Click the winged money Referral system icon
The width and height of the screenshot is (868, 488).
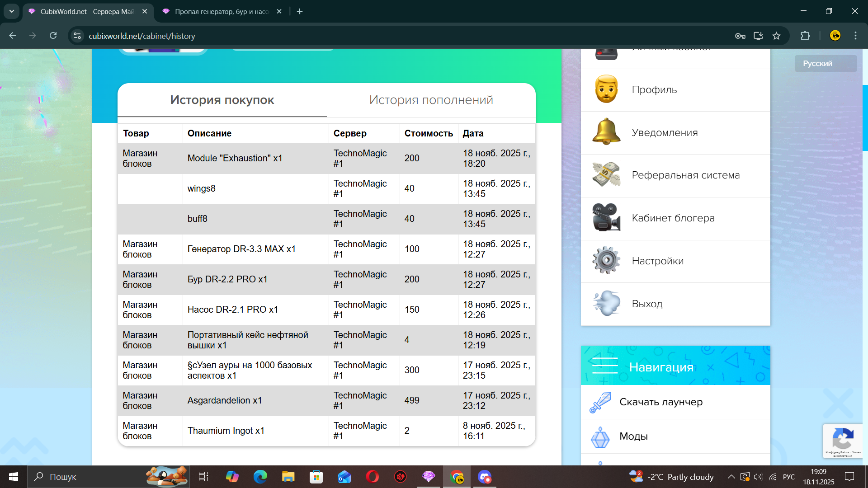pyautogui.click(x=606, y=175)
